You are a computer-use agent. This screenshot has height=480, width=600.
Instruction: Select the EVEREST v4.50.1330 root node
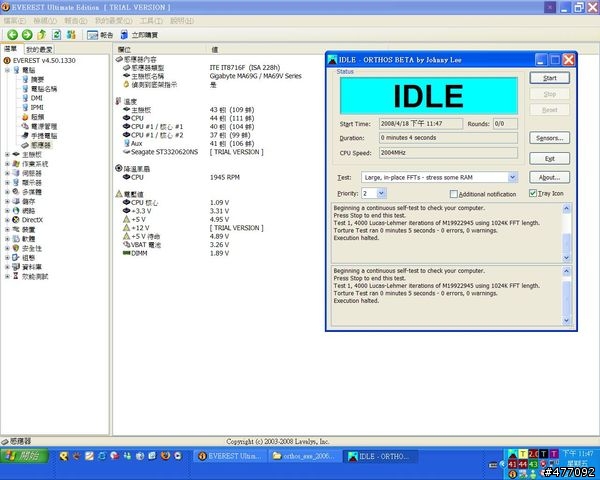pos(39,60)
